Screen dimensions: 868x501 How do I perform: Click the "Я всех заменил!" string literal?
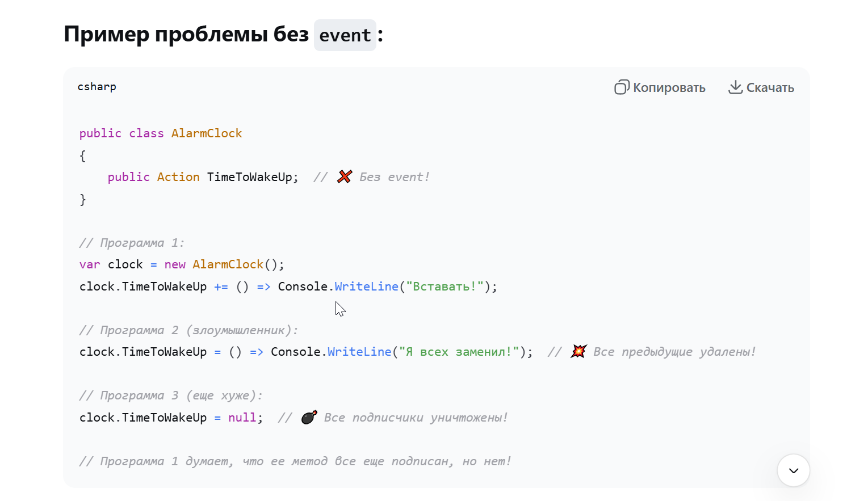pyautogui.click(x=459, y=352)
